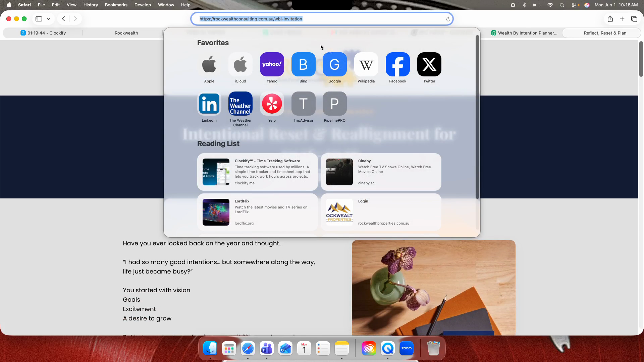Open Outlook from the Dock
The height and width of the screenshot is (362, 644).
coord(285,349)
